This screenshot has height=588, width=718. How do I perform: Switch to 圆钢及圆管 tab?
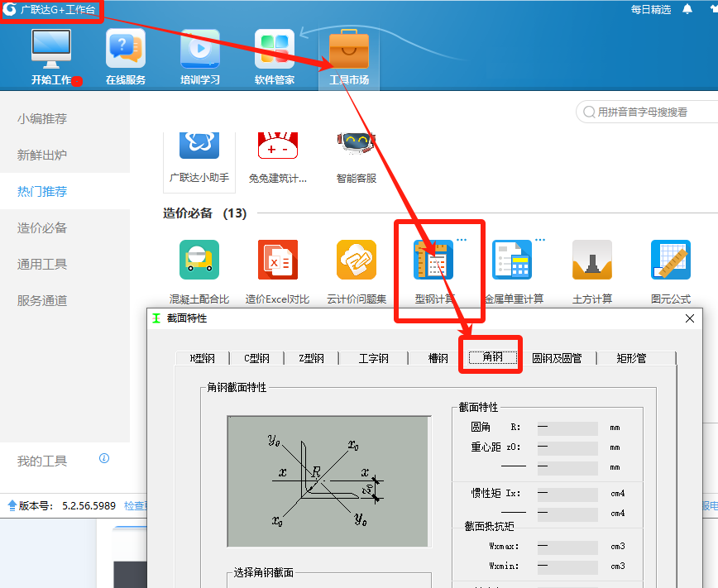coord(557,358)
